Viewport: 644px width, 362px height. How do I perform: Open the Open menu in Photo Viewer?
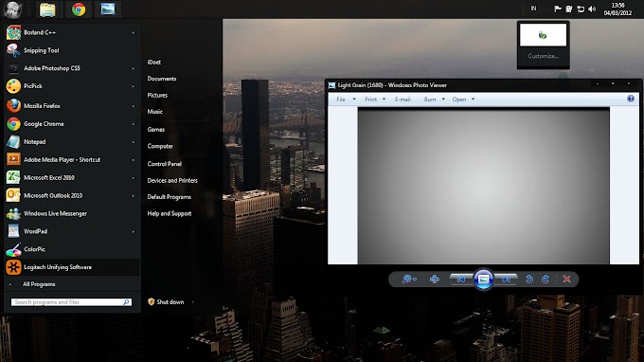pos(463,99)
